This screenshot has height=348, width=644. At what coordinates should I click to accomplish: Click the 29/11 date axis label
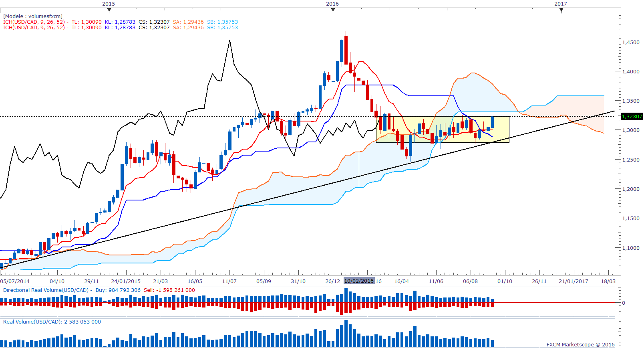point(91,281)
